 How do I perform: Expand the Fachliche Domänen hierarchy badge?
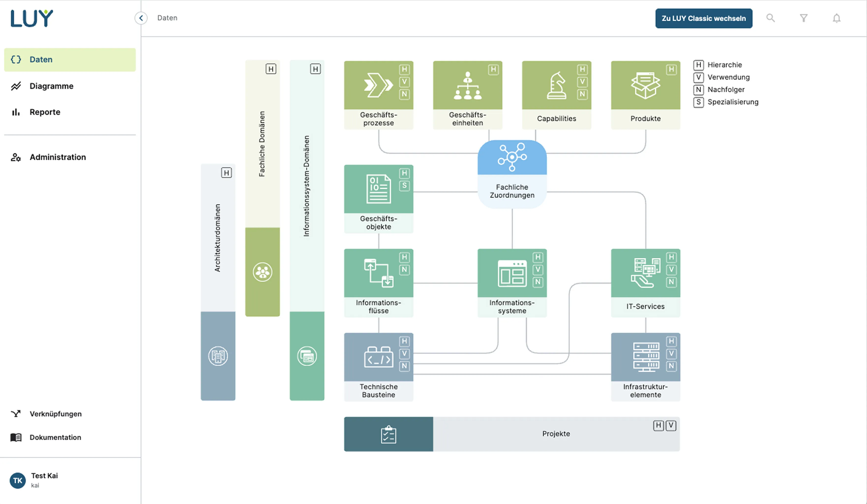[271, 69]
